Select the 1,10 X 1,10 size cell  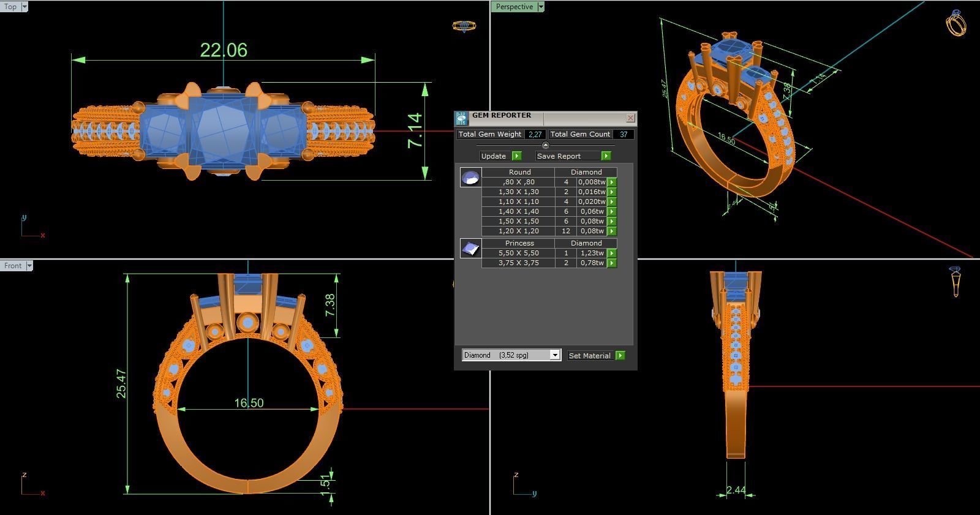518,201
